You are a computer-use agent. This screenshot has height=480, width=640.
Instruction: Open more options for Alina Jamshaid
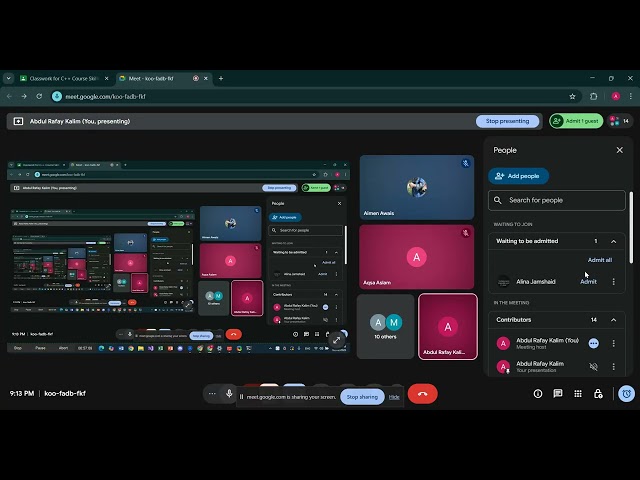[x=614, y=282]
